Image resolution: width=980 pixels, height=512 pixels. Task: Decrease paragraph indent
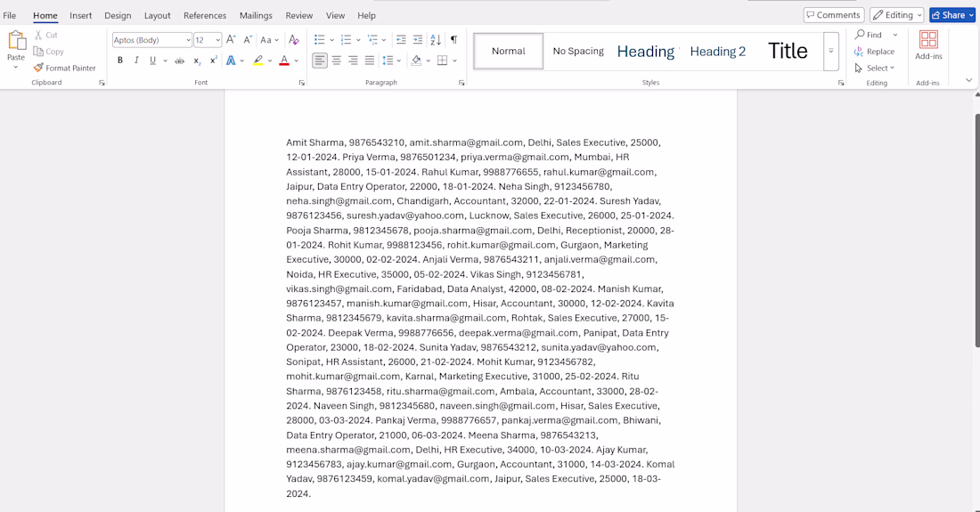[401, 40]
